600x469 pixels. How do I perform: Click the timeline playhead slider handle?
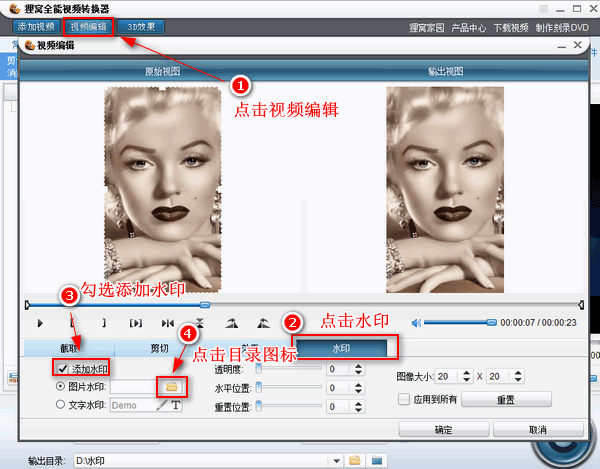pyautogui.click(x=205, y=305)
